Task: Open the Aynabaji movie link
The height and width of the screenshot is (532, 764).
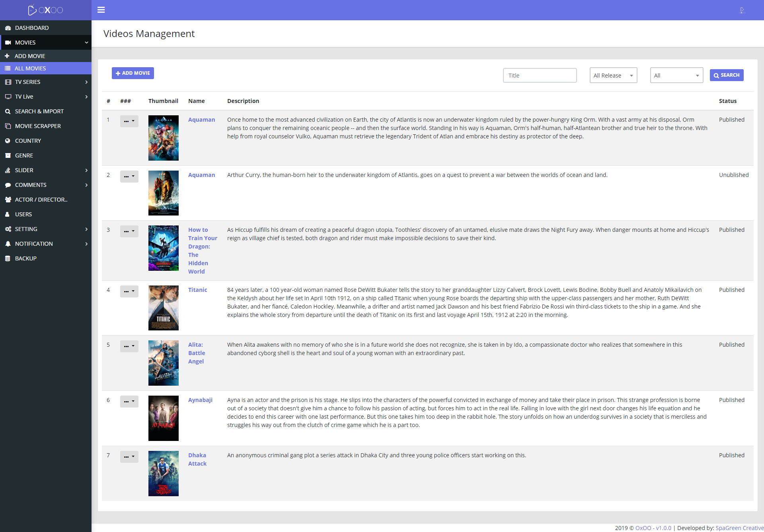Action: click(x=200, y=400)
